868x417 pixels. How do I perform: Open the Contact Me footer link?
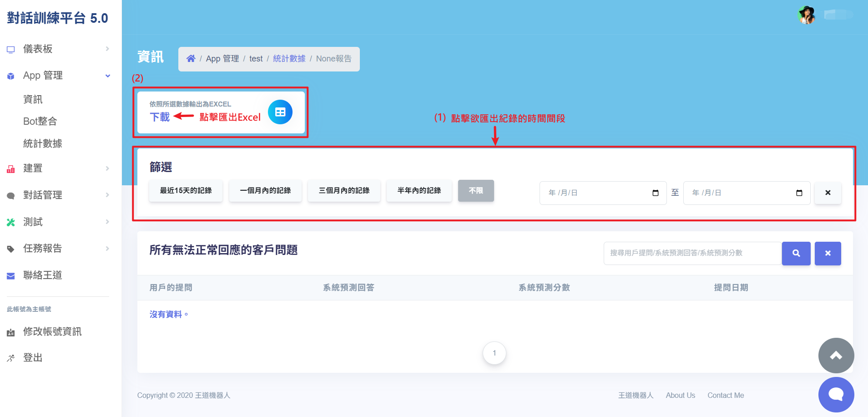click(x=726, y=396)
